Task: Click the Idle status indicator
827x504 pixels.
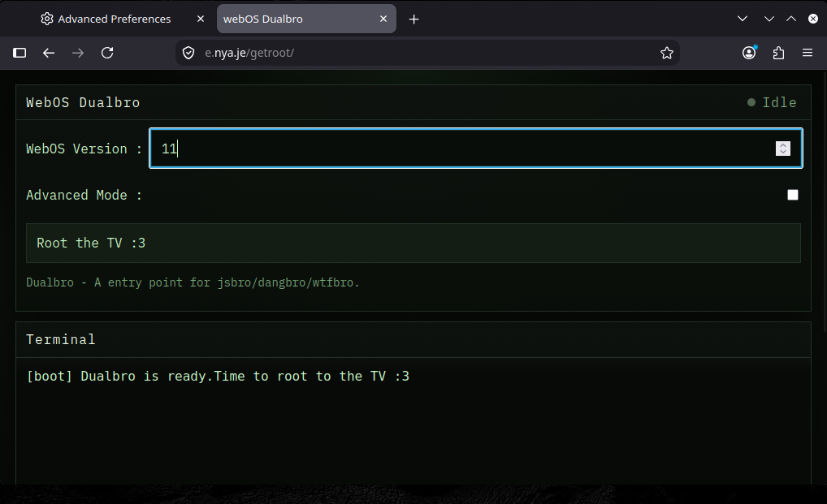Action: (x=772, y=102)
